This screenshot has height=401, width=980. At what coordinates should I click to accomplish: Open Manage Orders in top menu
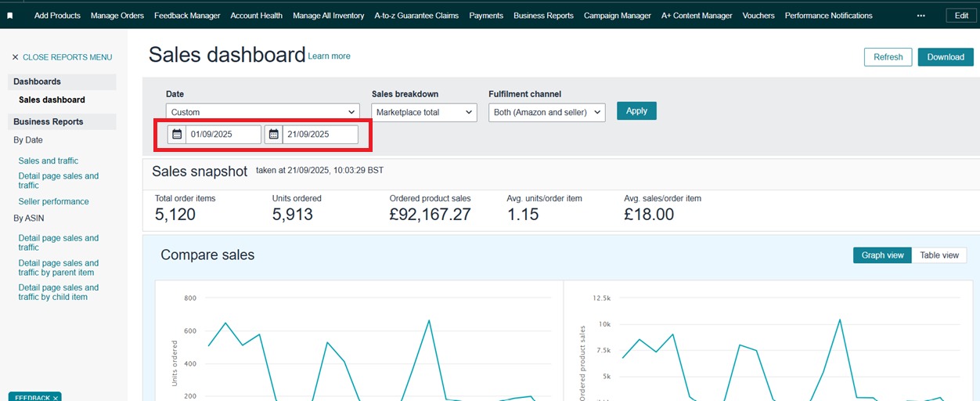point(117,16)
